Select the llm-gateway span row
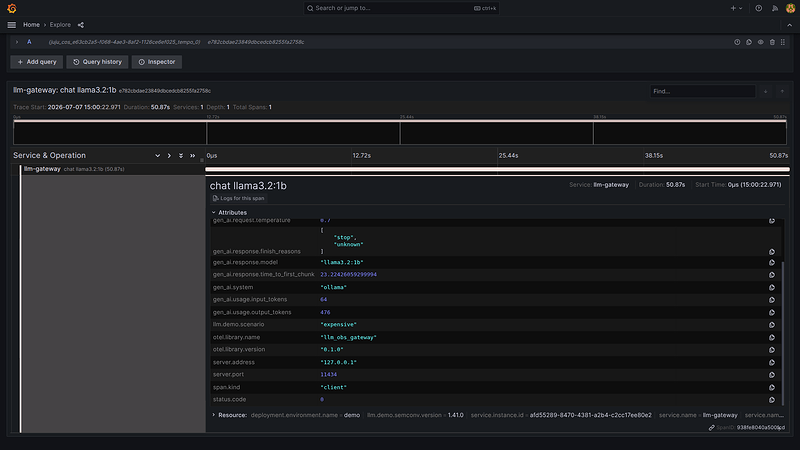800x450 pixels. (108, 169)
